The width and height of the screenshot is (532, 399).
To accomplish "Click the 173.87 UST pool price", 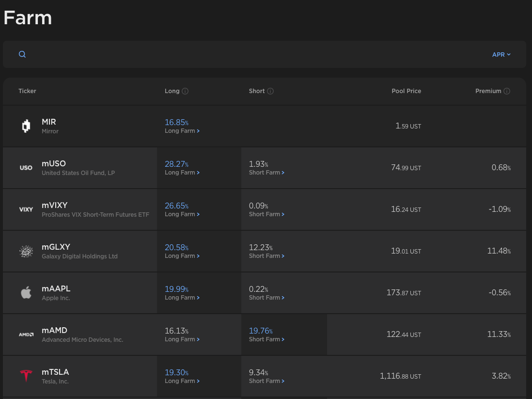I will pos(404,293).
